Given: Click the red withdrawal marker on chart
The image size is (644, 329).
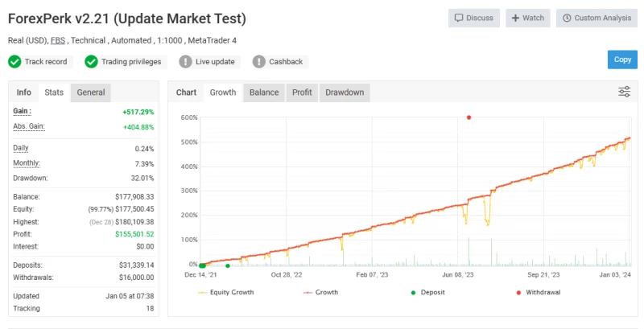Looking at the screenshot, I should click(x=469, y=117).
